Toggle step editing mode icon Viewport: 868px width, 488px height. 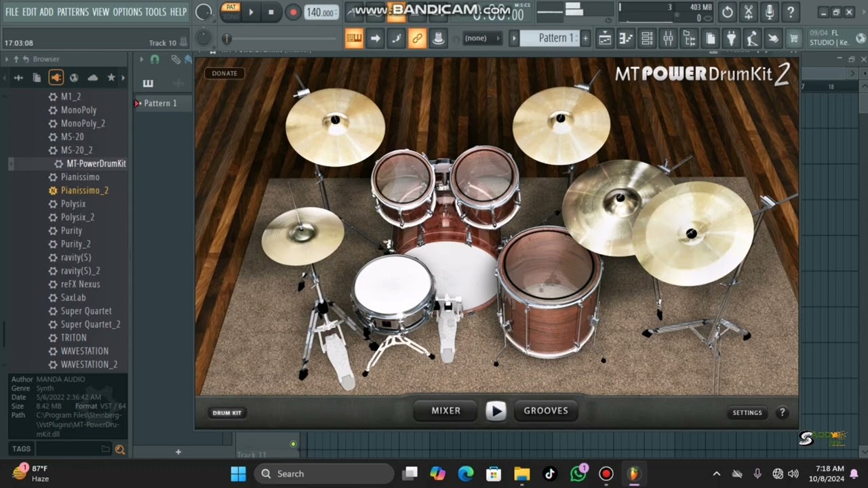click(396, 39)
